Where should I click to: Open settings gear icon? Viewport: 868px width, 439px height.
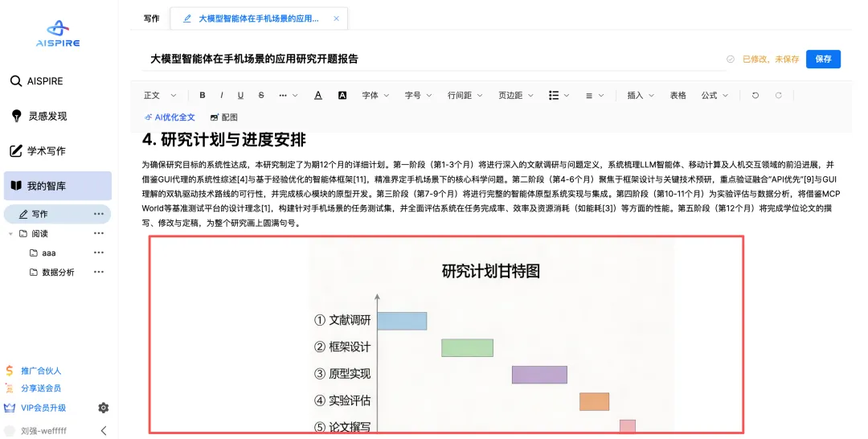[104, 408]
